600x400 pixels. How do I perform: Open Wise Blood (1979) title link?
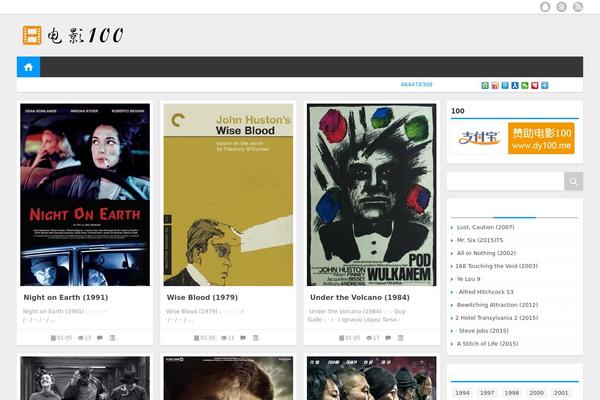[x=202, y=297]
